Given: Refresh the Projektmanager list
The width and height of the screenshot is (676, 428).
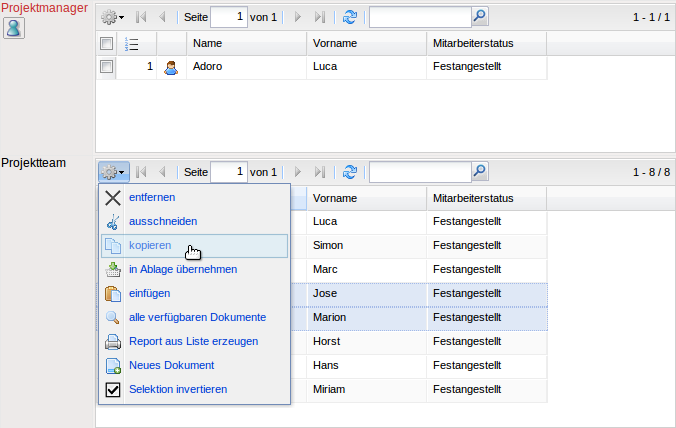Looking at the screenshot, I should pos(349,17).
